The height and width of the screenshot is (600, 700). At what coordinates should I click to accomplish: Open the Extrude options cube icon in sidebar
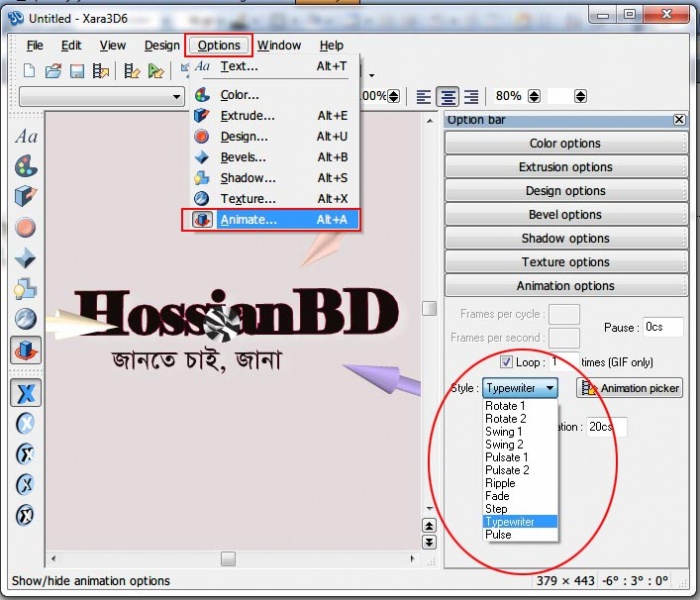(26, 196)
